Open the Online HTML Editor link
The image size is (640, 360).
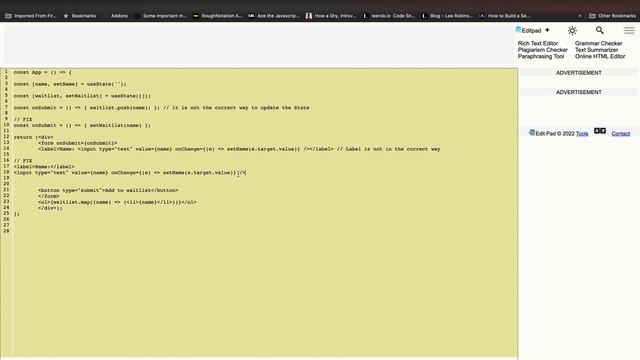[x=600, y=56]
